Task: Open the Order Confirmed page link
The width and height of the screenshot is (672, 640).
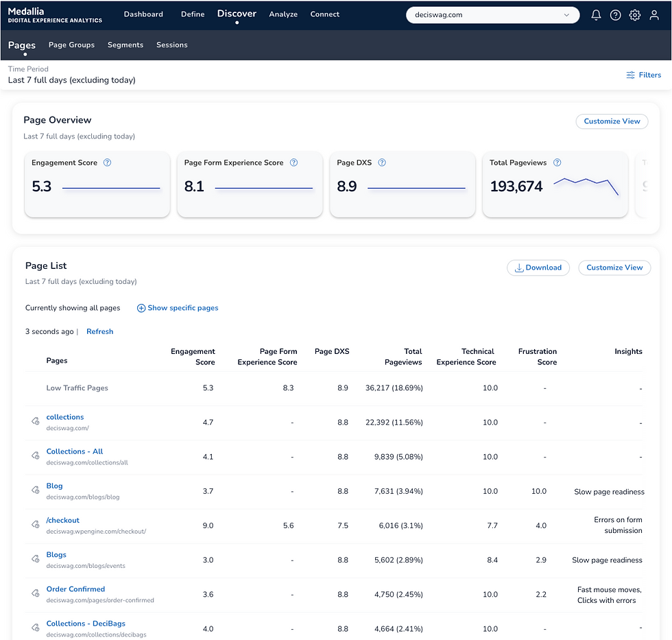Action: click(x=75, y=589)
